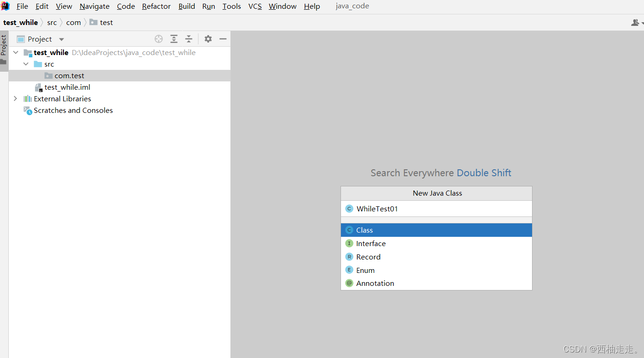Open the Build menu
This screenshot has height=358, width=644.
pos(187,6)
